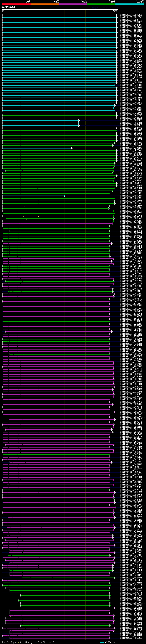This screenshot has height=644, width=146.
Task: Select UniRef100_C1E3Y5 entry
Action: tap(131, 105)
